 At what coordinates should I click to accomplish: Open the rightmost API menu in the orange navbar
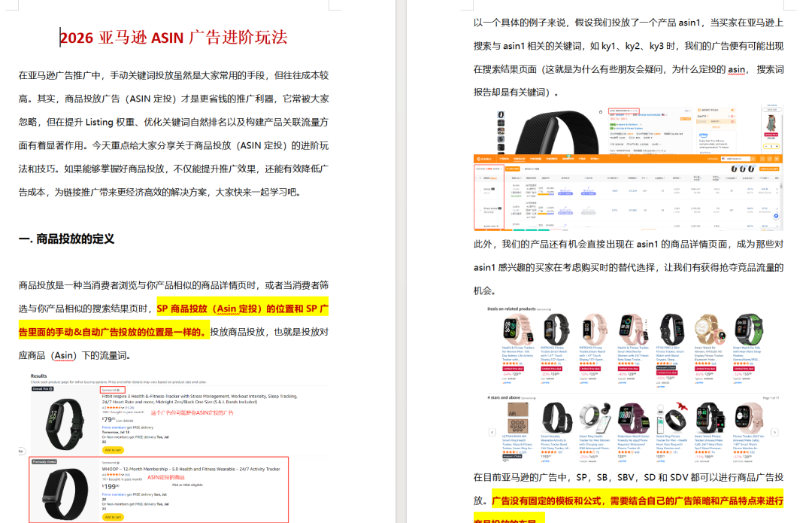(593, 160)
